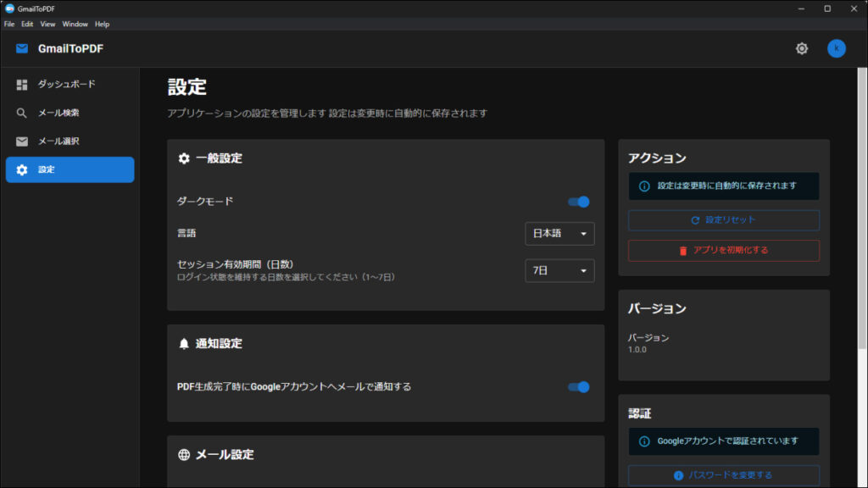This screenshot has height=488, width=868.
Task: Click the GmailToPDF envelope logo icon
Action: [x=21, y=48]
